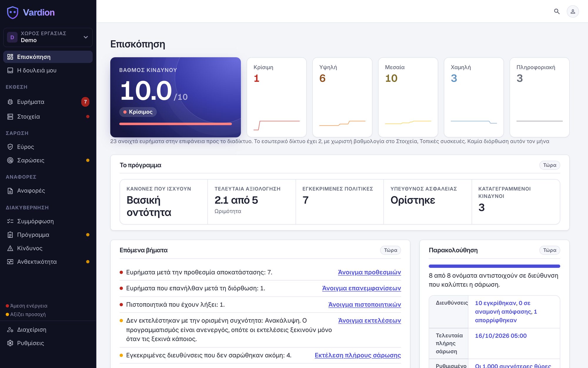Click the Vardion shield logo icon
The height and width of the screenshot is (368, 588).
click(13, 12)
